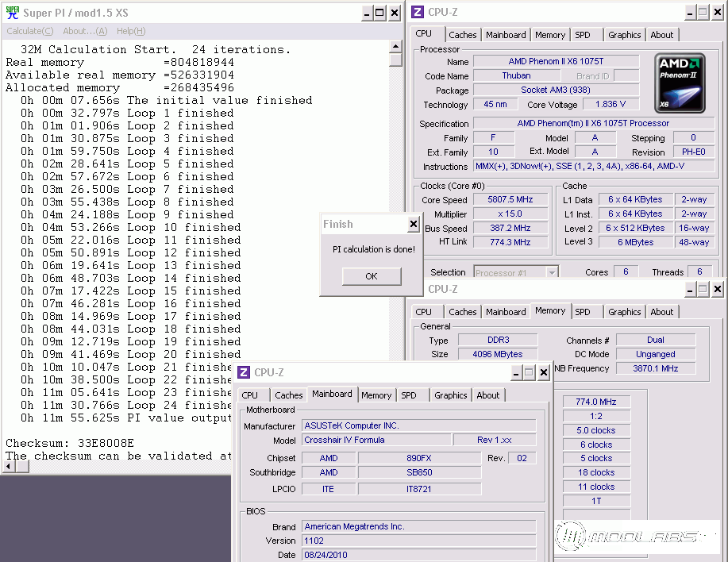728x562 pixels.
Task: Click the active Memory tab in the CPU-Z Memory window
Action: point(550,311)
